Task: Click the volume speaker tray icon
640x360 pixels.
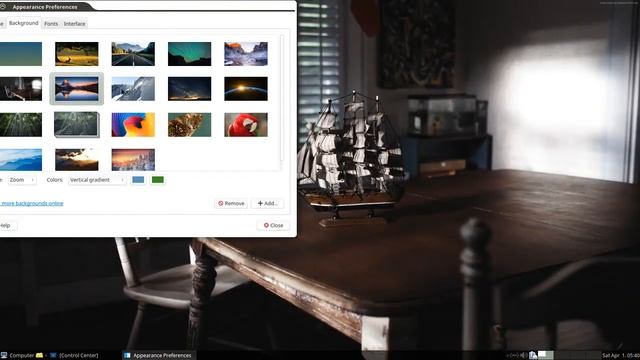Action: pos(524,356)
